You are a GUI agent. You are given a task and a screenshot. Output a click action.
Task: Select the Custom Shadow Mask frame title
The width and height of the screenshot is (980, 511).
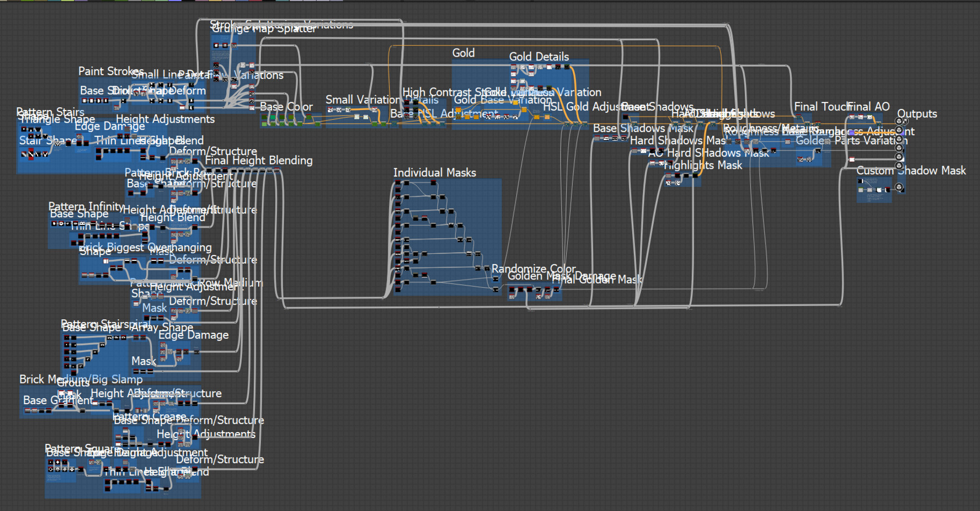tap(911, 171)
